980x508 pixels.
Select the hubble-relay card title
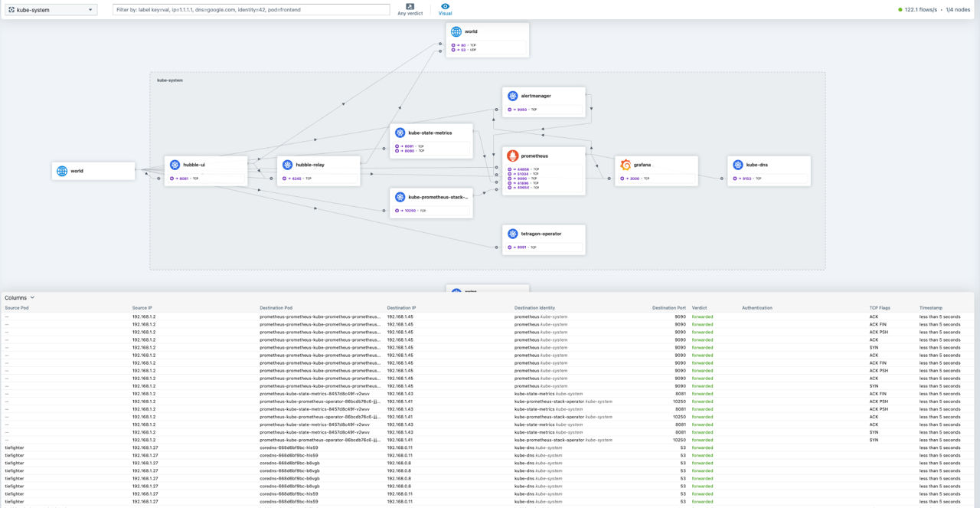(310, 165)
